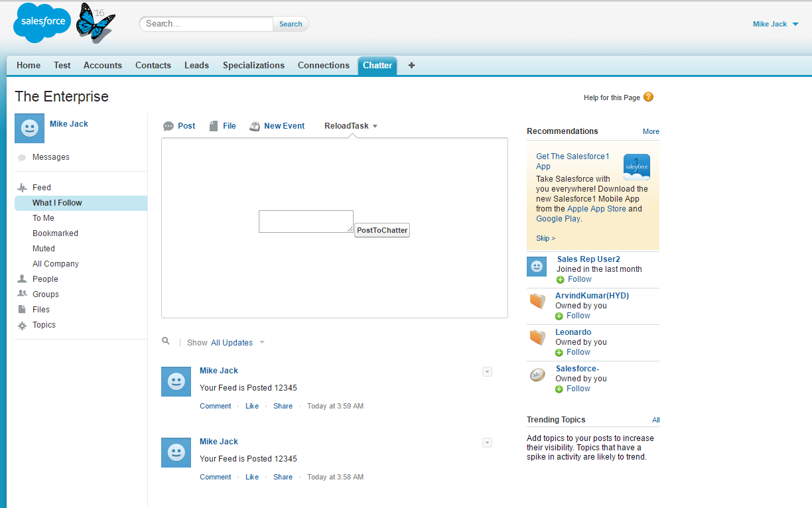This screenshot has width=812, height=508.
Task: Open action menu on 3:58 AM post
Action: [487, 443]
